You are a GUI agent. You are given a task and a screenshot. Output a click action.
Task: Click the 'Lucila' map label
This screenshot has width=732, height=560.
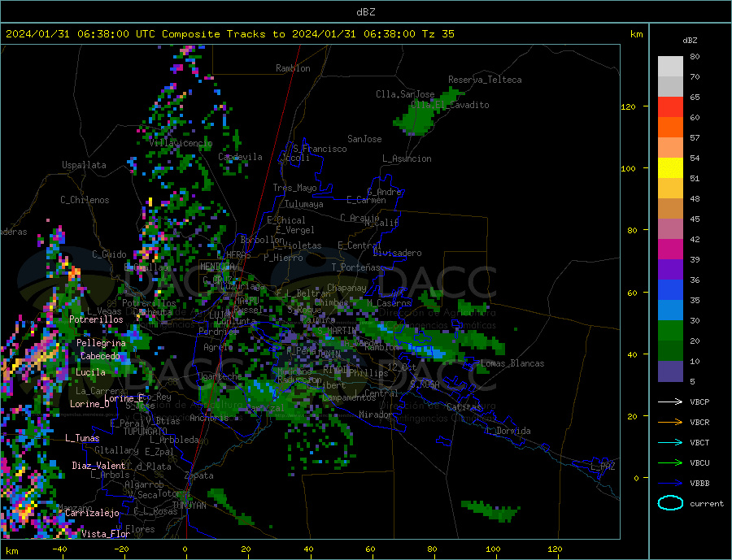(x=90, y=372)
